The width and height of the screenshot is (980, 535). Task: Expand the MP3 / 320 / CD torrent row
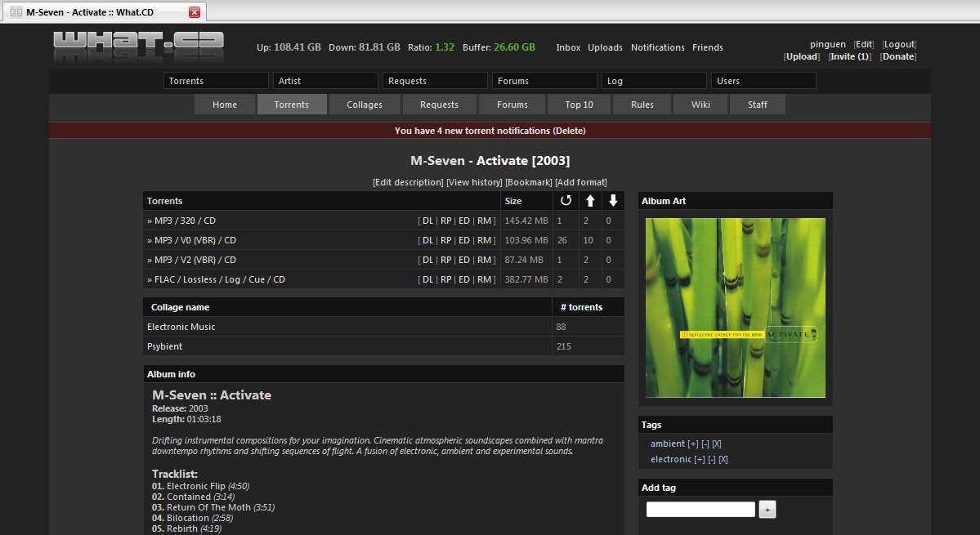185,221
